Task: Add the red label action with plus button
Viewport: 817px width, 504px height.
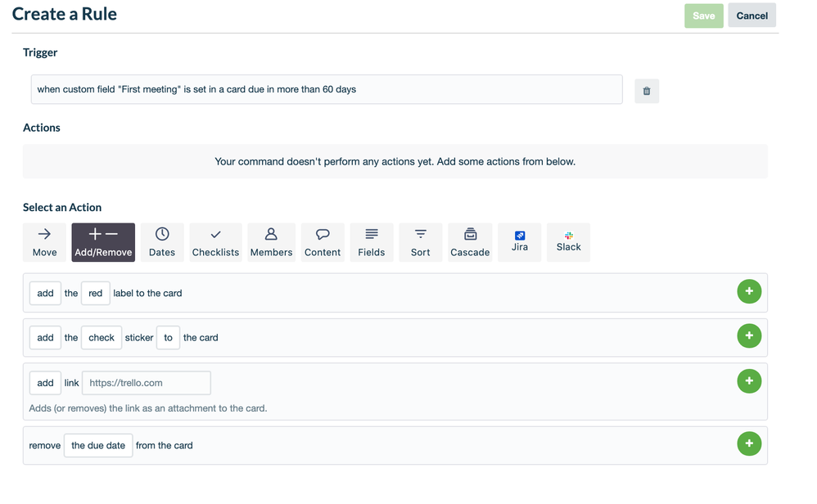Action: coord(749,291)
